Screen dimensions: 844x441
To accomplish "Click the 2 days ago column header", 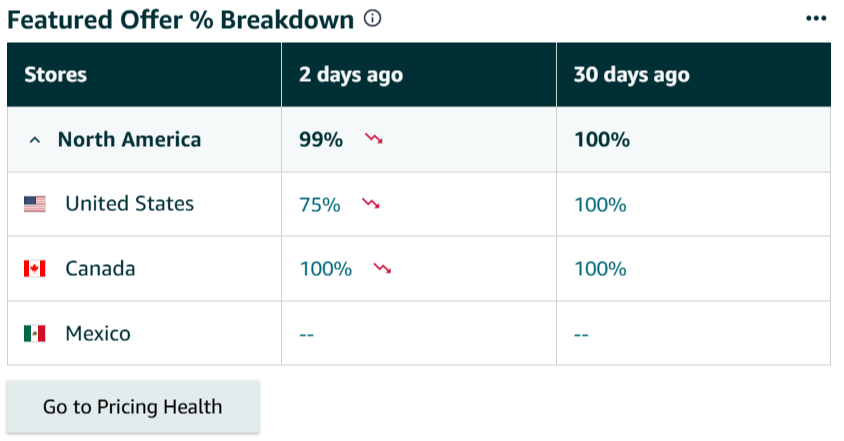I will pyautogui.click(x=351, y=75).
